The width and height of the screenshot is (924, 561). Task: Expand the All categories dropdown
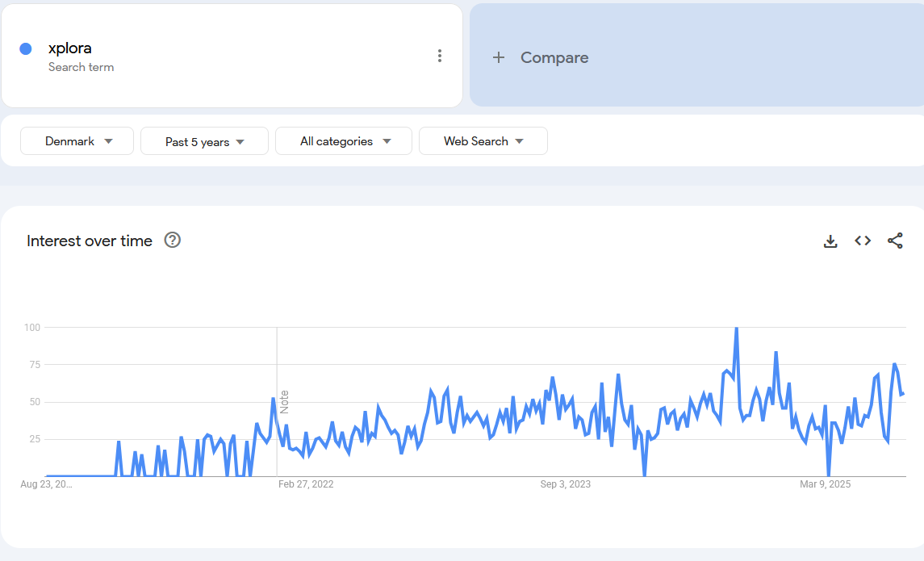click(x=344, y=141)
